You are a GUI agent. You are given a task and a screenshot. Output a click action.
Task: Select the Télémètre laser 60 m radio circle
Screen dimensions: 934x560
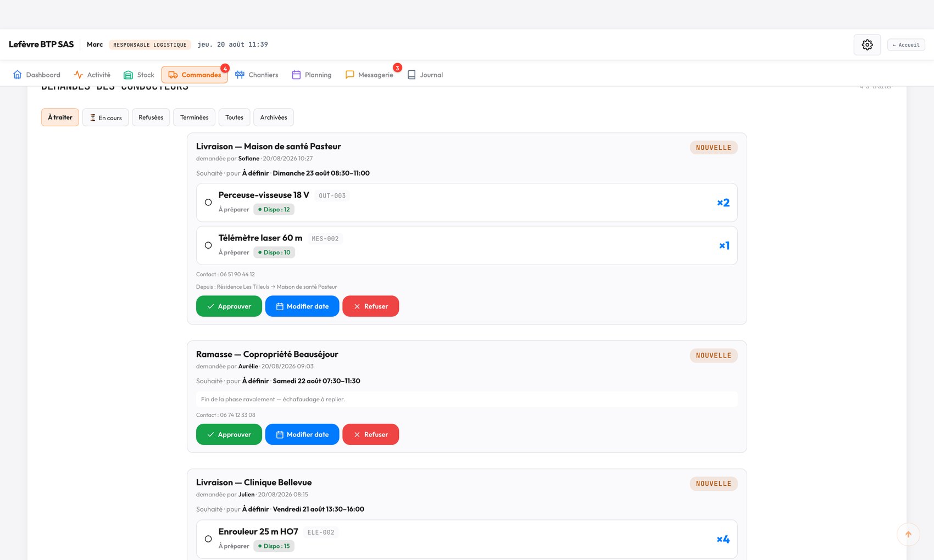pos(208,245)
